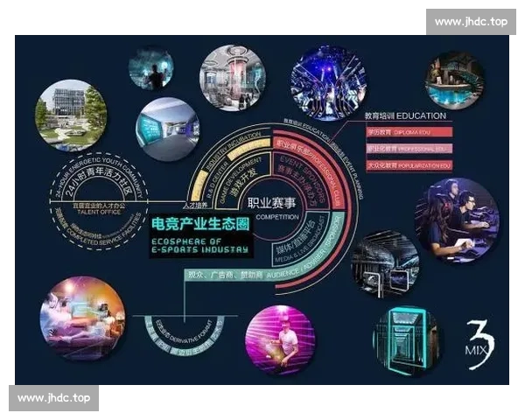The width and height of the screenshot is (525, 420).
Task: Click the gamers with headsets photo
Action: 458,220
